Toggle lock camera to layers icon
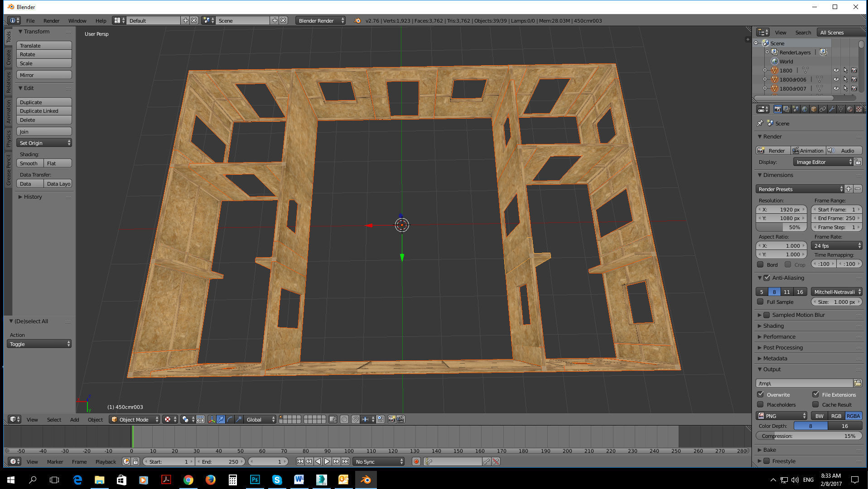Image resolution: width=868 pixels, height=489 pixels. (333, 419)
